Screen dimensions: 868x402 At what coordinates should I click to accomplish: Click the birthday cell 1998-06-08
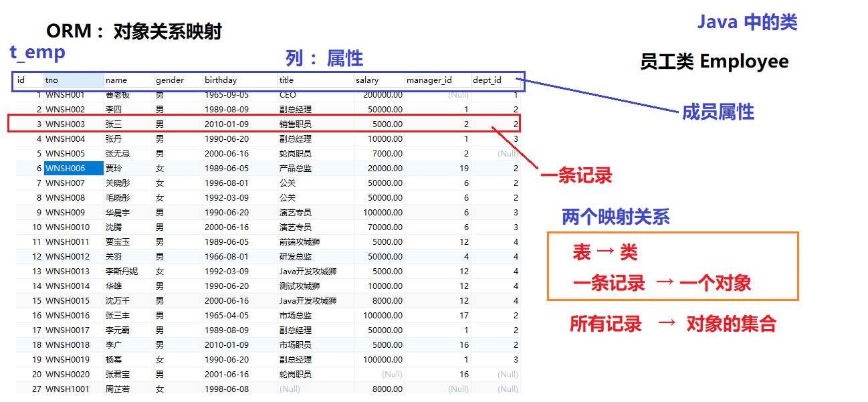240,389
